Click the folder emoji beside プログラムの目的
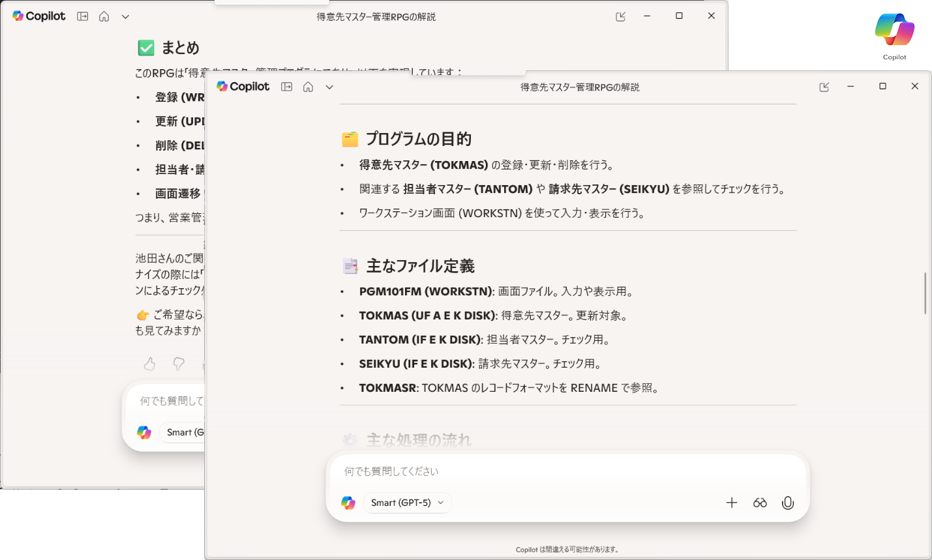 [x=350, y=139]
